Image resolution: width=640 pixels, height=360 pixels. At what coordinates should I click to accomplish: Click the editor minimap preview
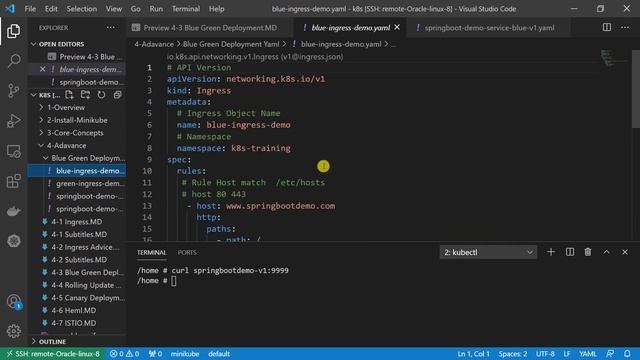point(613,58)
